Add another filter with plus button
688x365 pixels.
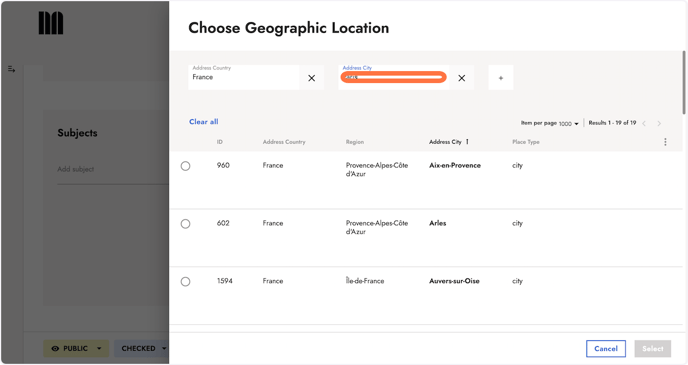(501, 78)
